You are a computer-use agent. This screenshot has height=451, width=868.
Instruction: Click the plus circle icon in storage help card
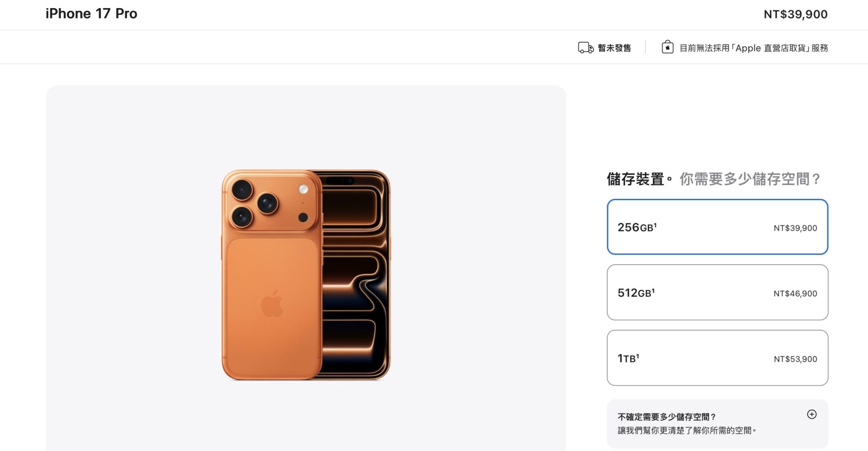point(812,414)
